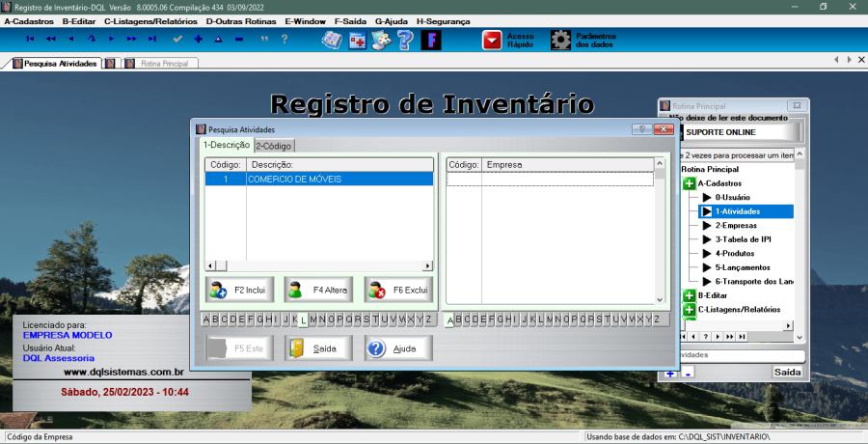Click the first record navigation arrow
The height and width of the screenshot is (444, 868).
point(30,39)
